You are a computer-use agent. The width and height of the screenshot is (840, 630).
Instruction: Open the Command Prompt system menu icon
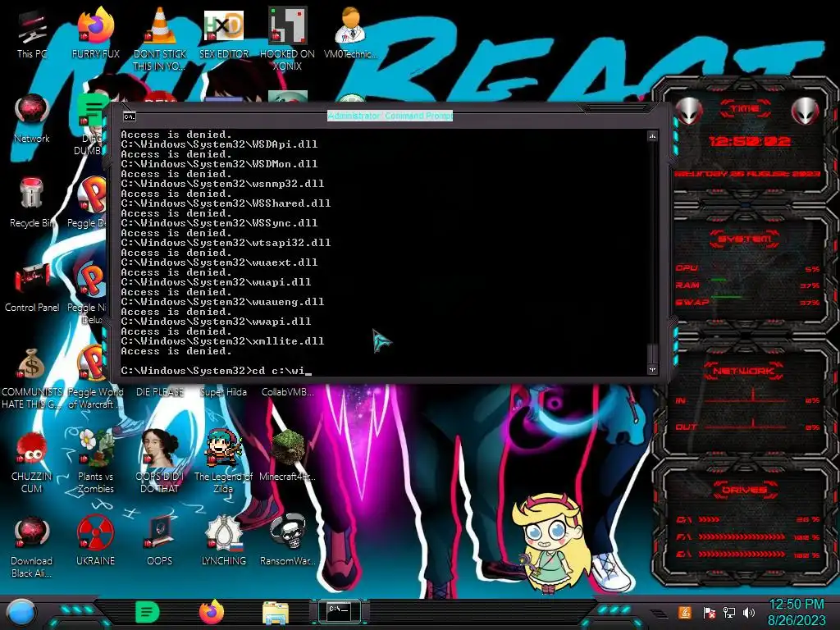pyautogui.click(x=129, y=116)
